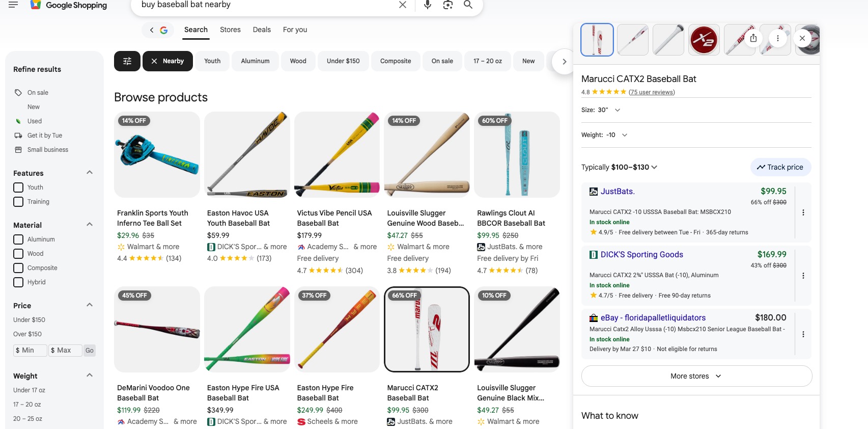The height and width of the screenshot is (429, 868).
Task: Expand the Typically $100–$130 price info
Action: (x=619, y=167)
